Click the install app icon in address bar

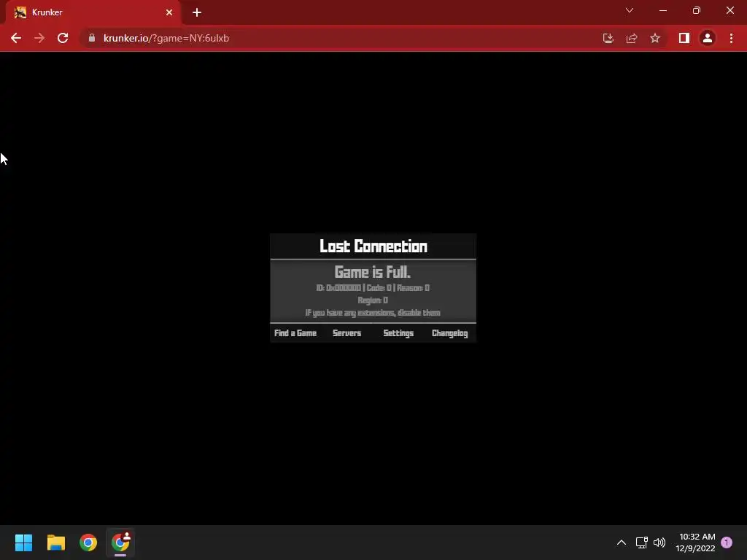[x=608, y=38]
